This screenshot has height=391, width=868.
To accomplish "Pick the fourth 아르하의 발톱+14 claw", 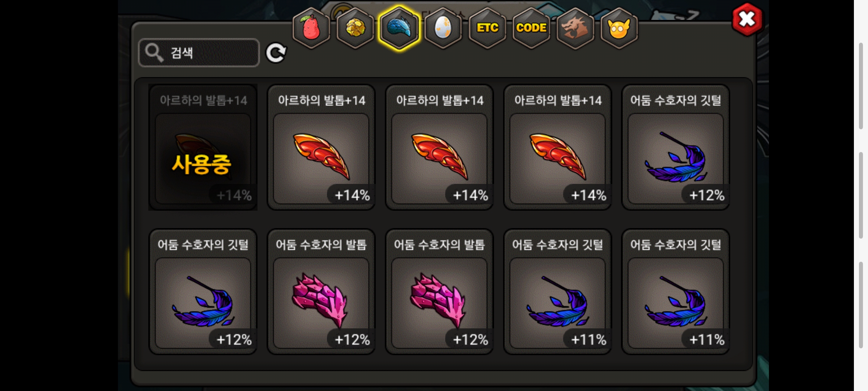I will click(558, 147).
